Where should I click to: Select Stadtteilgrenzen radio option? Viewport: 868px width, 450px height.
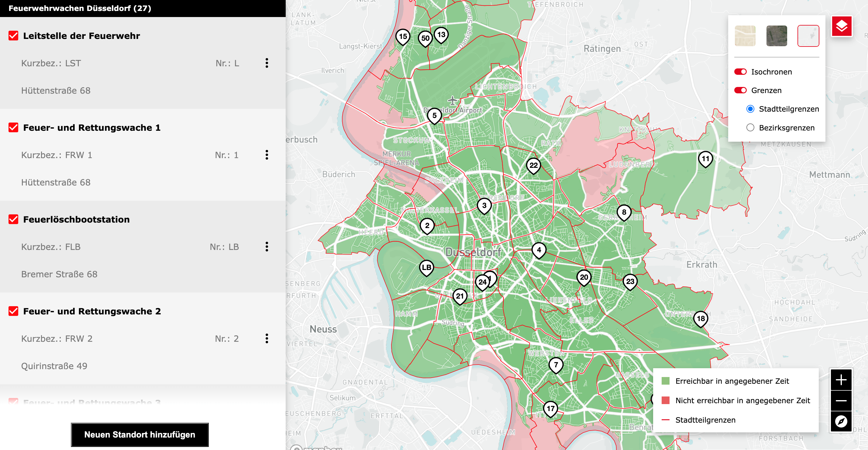[x=750, y=109]
